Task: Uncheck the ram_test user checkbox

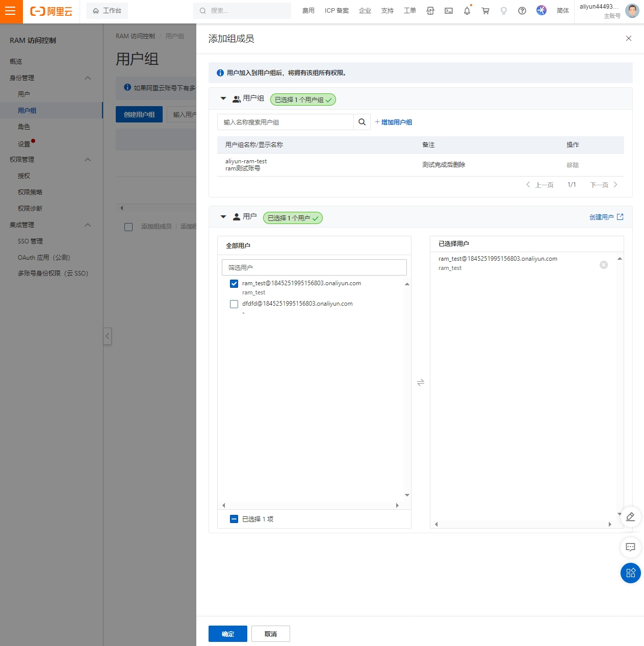Action: pyautogui.click(x=234, y=284)
